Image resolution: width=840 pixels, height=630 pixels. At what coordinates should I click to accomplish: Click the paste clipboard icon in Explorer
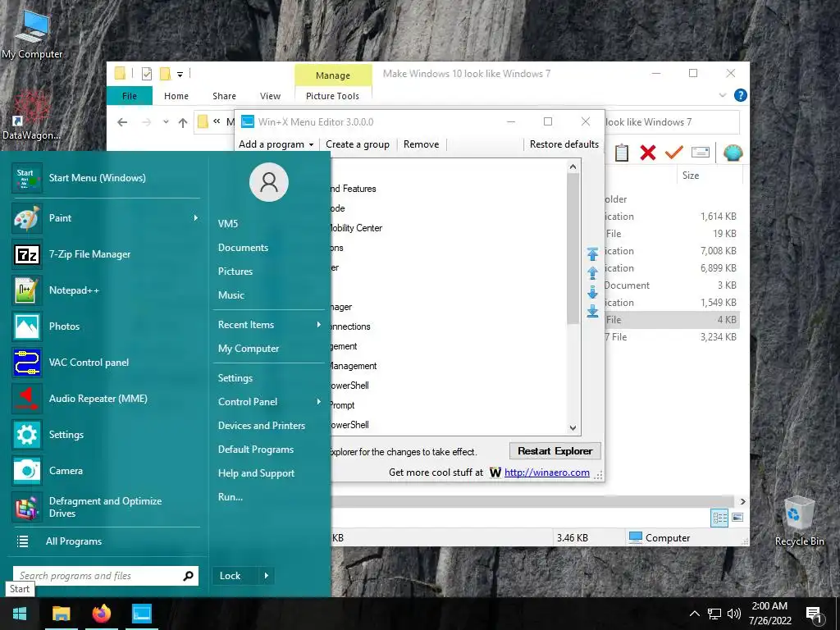pyautogui.click(x=622, y=153)
